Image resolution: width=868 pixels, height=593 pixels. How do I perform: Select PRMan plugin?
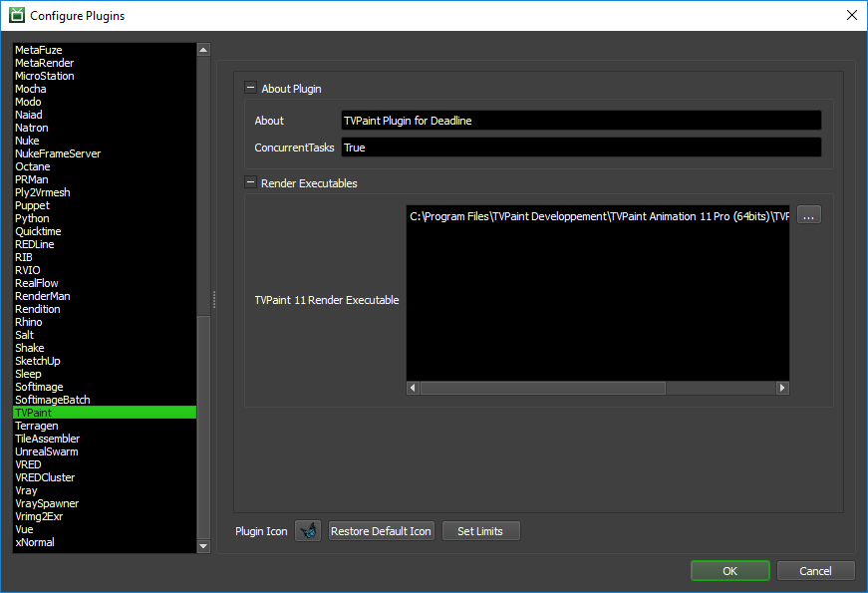click(x=105, y=179)
